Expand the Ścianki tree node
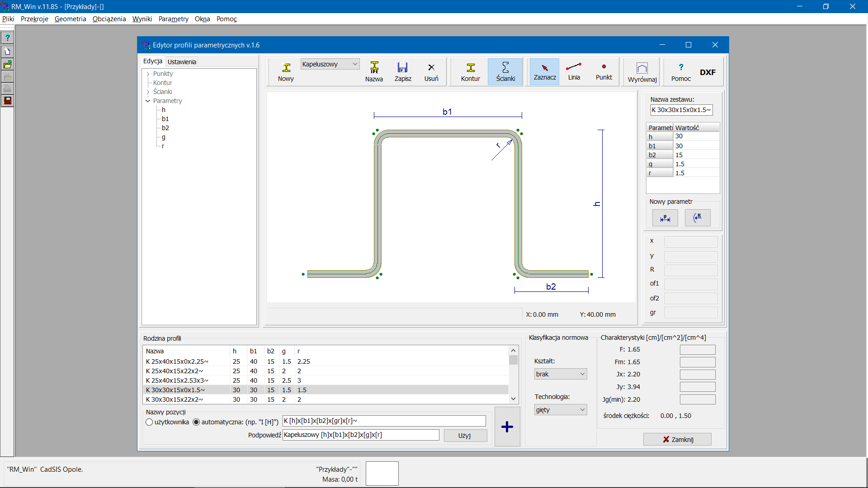 148,92
